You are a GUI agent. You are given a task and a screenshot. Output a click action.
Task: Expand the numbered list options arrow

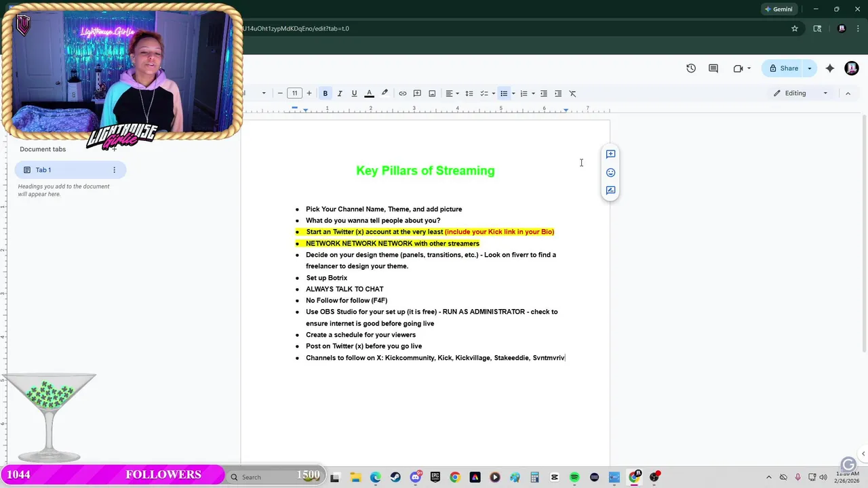(x=533, y=94)
